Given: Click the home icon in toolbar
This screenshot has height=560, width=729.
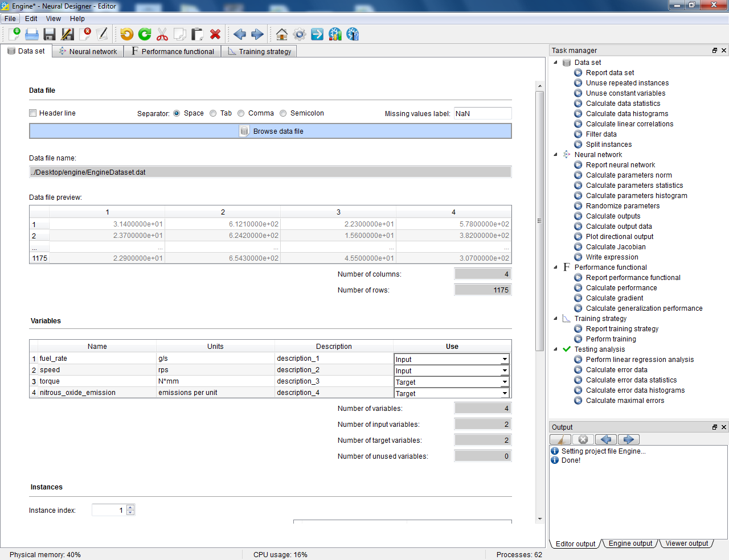Looking at the screenshot, I should coord(282,34).
